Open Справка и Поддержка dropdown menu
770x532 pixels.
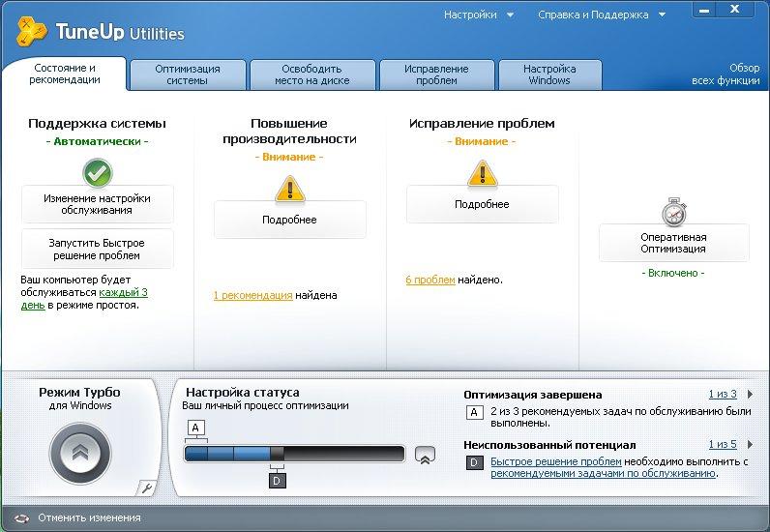click(601, 15)
